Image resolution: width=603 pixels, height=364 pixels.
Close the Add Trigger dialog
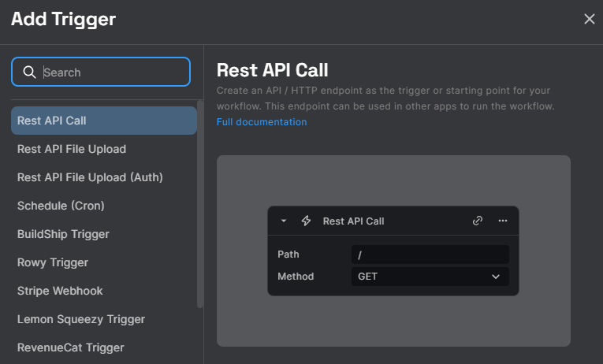tap(589, 19)
